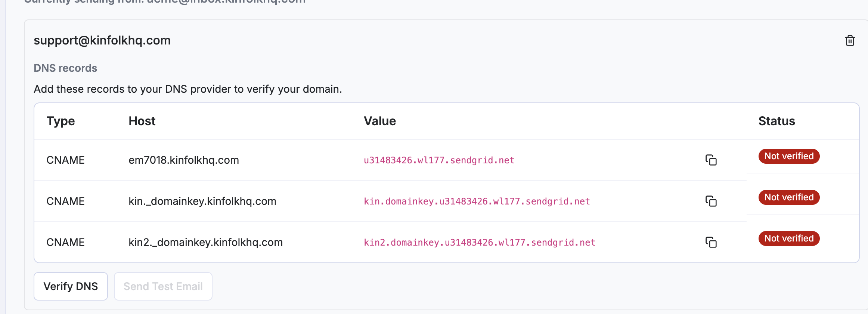Select the kin._domainkey.kinfolkhq.com host

pos(202,201)
